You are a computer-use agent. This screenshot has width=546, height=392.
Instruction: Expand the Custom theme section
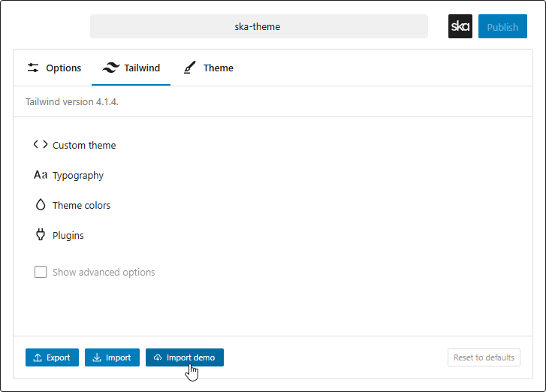coord(84,145)
